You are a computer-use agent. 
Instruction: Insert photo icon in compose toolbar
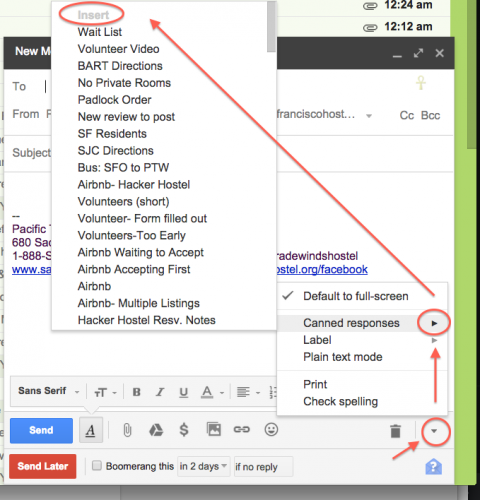pyautogui.click(x=214, y=429)
